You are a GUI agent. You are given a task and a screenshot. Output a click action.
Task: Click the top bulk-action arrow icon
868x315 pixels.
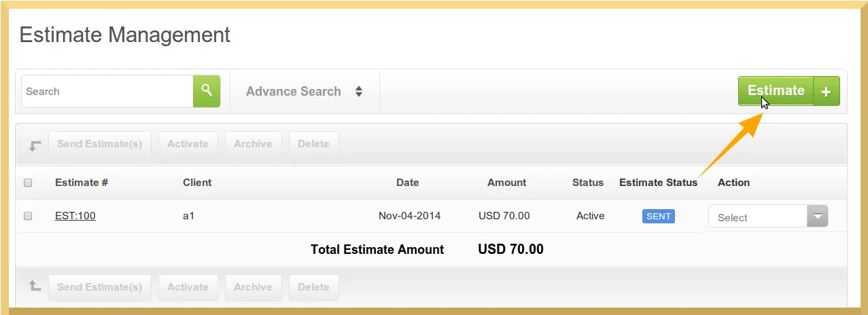(x=35, y=145)
